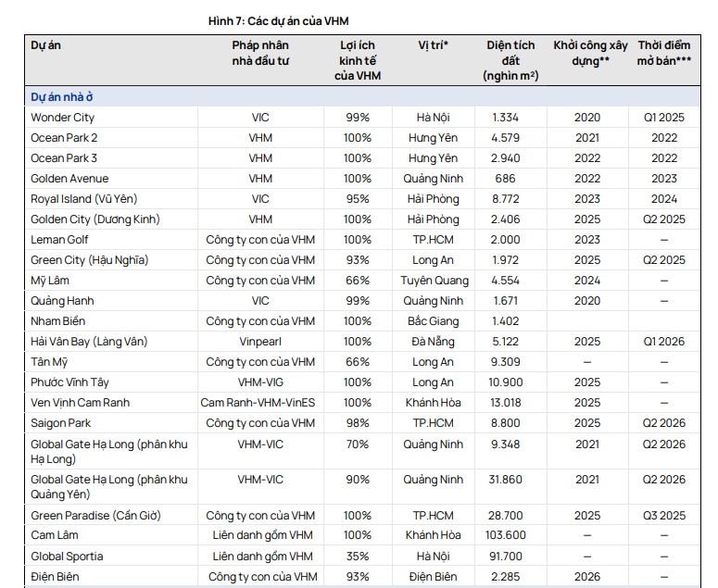Click 'Điện Biên' in the location column
718x588 pixels.
434,577
